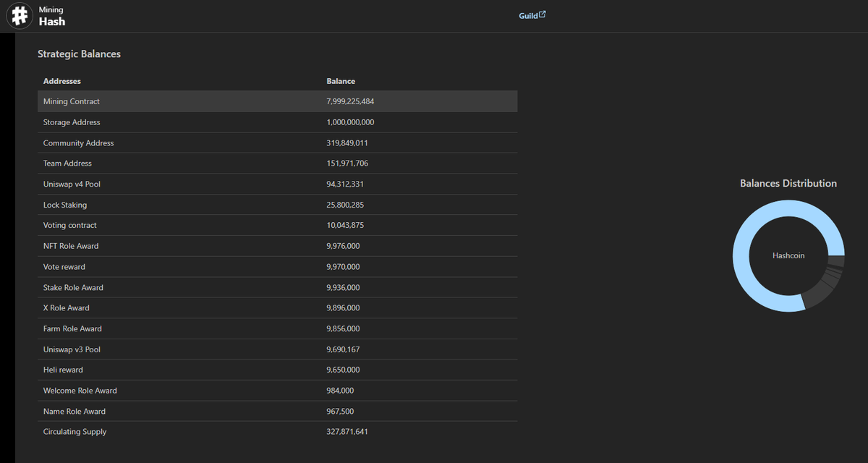The width and height of the screenshot is (868, 463).
Task: Select the NFT Role Award row
Action: [277, 246]
